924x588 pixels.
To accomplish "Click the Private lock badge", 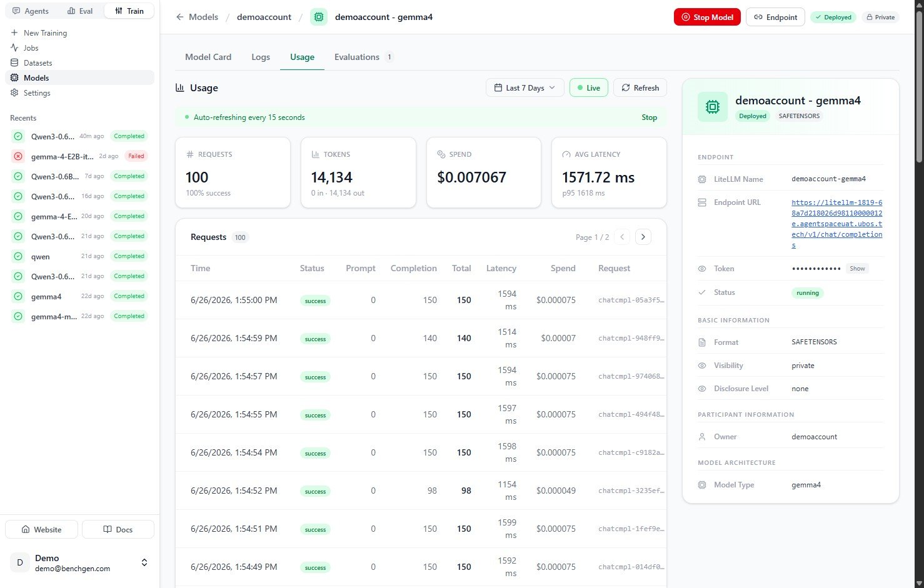I will 880,17.
